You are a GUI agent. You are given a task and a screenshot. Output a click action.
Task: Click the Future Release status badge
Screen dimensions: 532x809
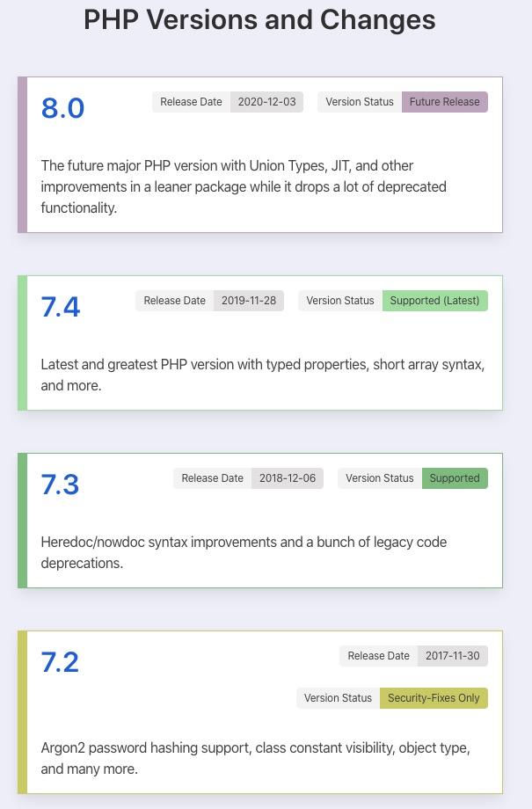click(x=444, y=102)
